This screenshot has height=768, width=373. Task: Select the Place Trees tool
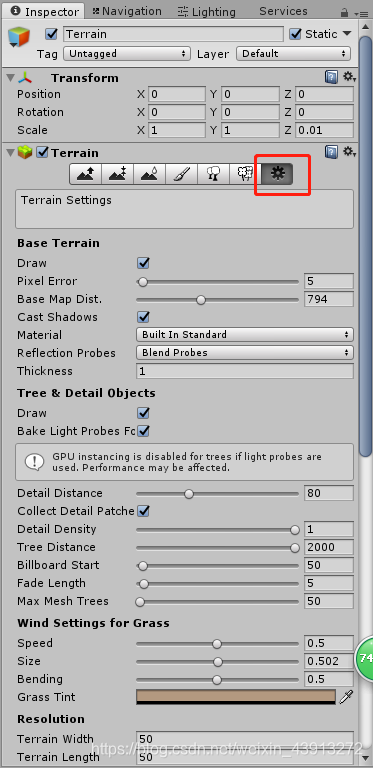click(x=213, y=174)
